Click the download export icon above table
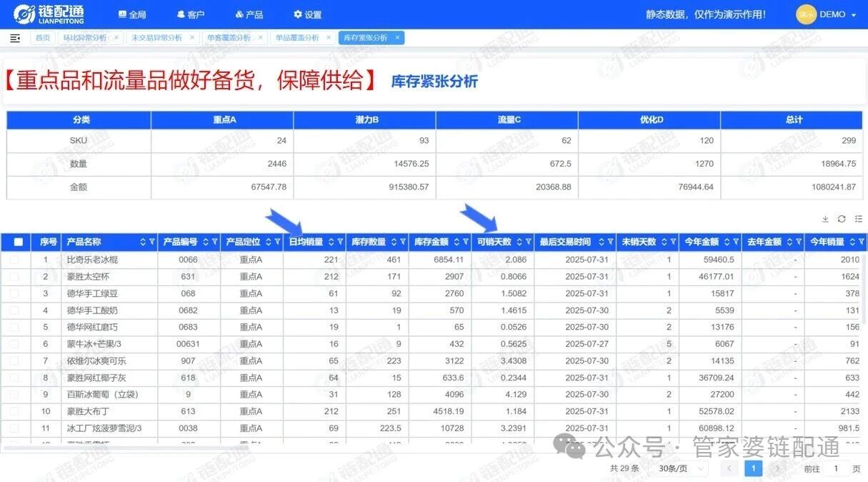Image resolution: width=868 pixels, height=482 pixels. point(825,219)
